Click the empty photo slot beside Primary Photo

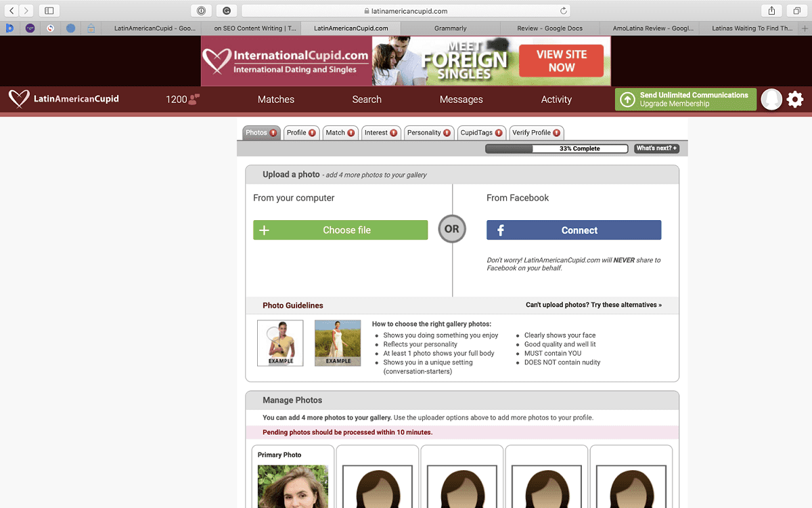coord(378,486)
